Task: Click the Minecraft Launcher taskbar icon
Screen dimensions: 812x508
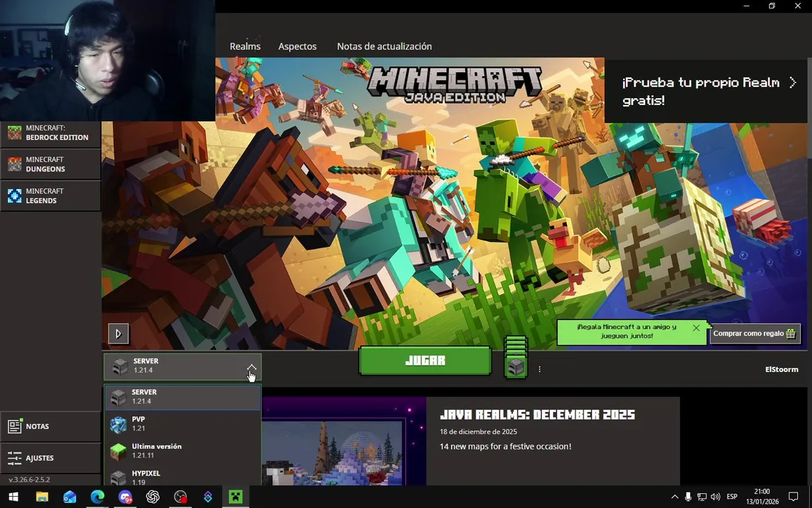Action: (235, 497)
